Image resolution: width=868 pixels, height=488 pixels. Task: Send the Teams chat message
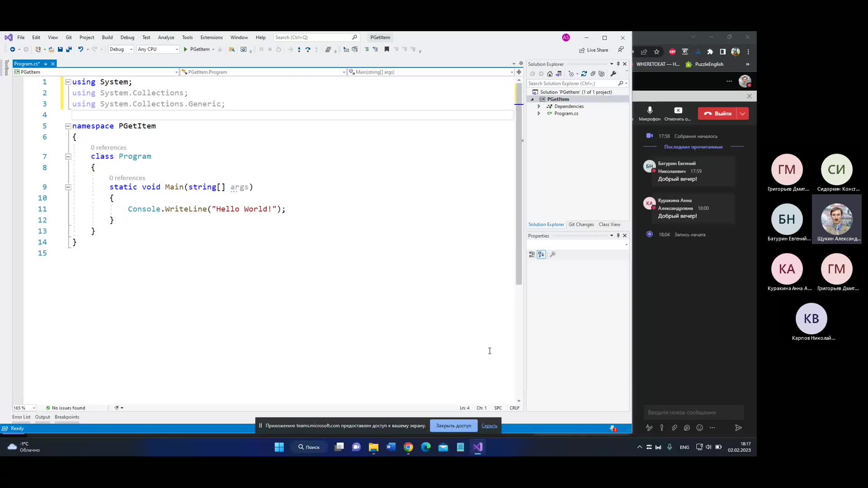(738, 427)
